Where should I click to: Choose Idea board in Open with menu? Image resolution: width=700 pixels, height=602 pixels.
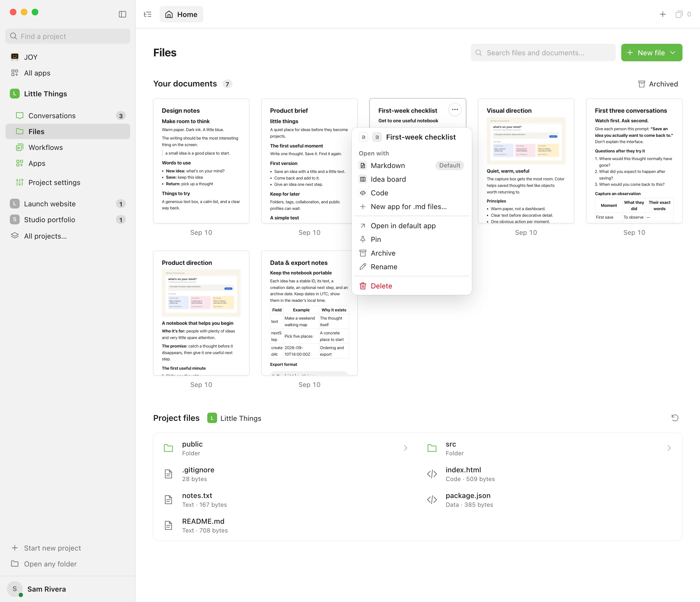[412, 179]
